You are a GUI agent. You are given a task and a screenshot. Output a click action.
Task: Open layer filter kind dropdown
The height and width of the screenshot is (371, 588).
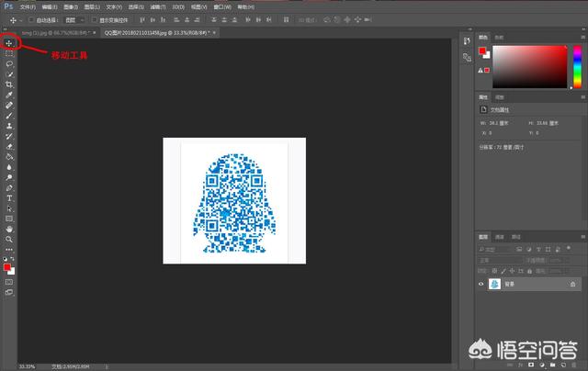tap(495, 249)
